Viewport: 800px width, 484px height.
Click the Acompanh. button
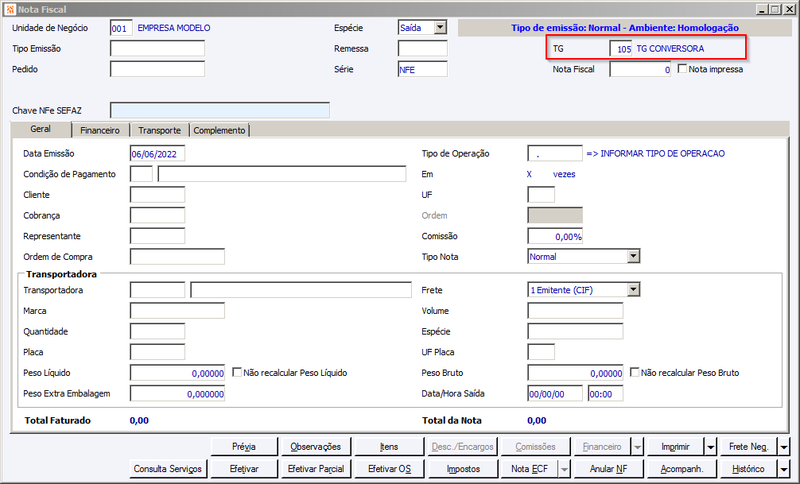pos(682,469)
